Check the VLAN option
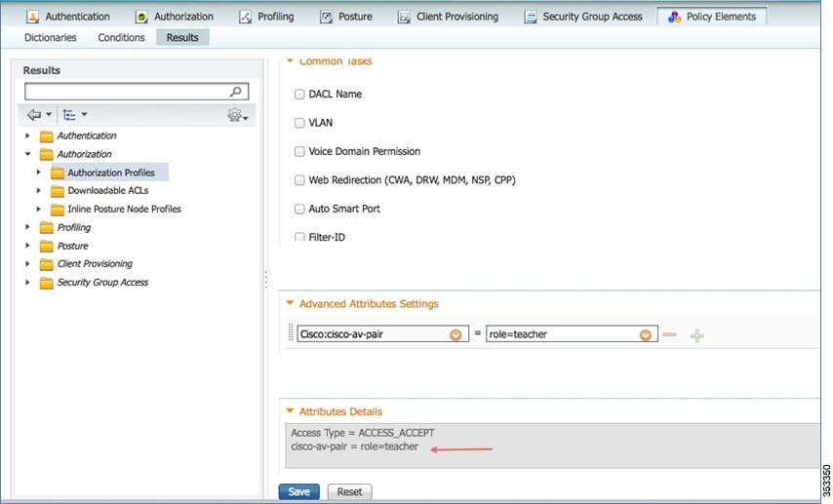Viewport: 833px width, 504px height. 299,123
